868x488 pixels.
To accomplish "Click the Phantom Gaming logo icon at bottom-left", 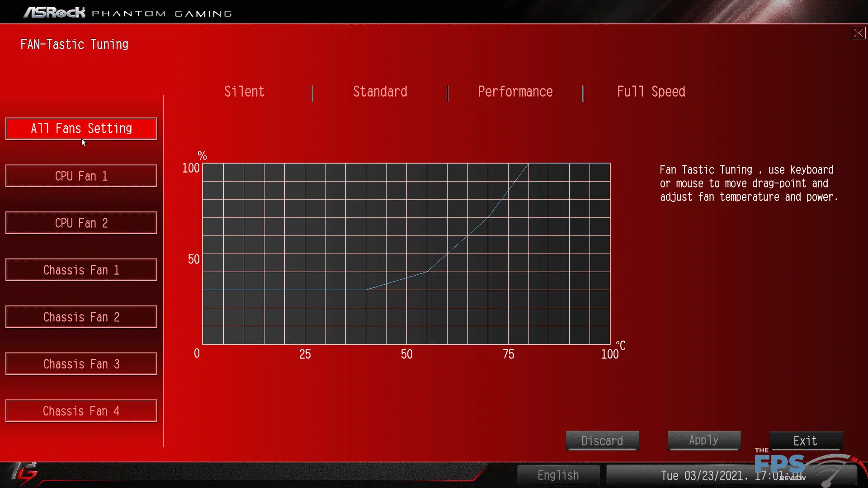I will coord(24,474).
